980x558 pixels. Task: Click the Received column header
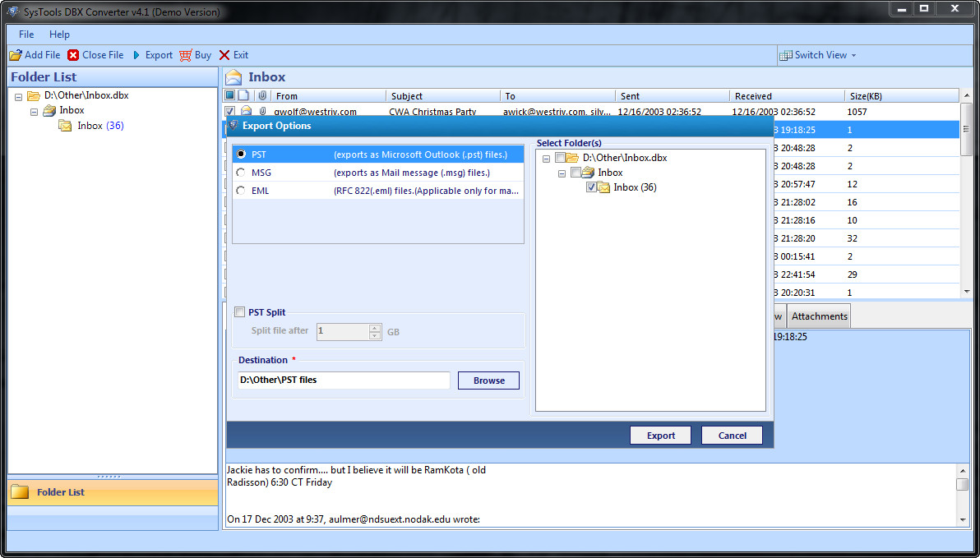click(x=787, y=95)
